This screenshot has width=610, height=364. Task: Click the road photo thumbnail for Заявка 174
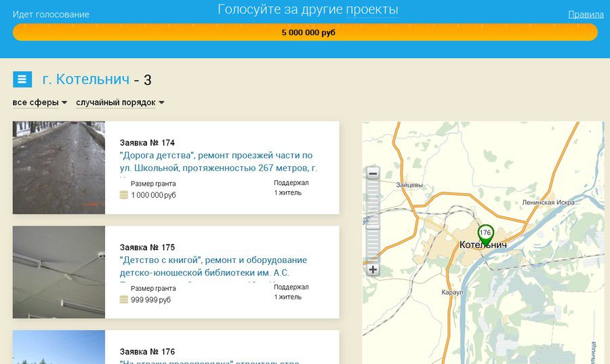(x=59, y=167)
